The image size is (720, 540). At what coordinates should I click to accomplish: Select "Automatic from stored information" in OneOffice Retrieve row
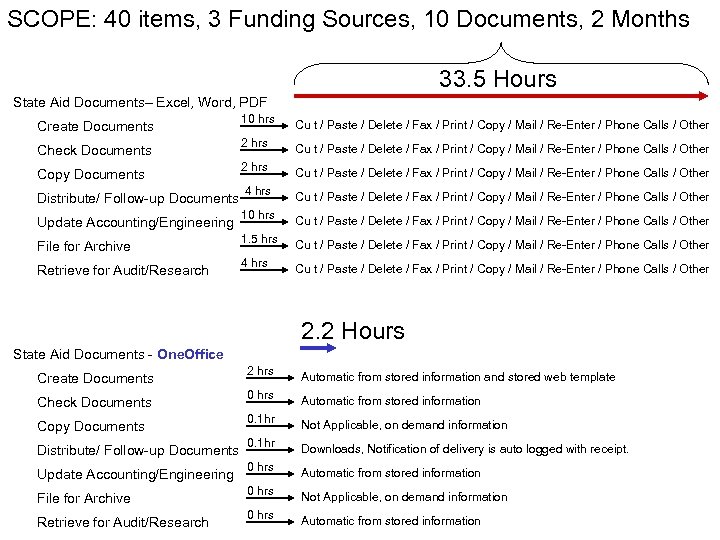pyautogui.click(x=390, y=521)
